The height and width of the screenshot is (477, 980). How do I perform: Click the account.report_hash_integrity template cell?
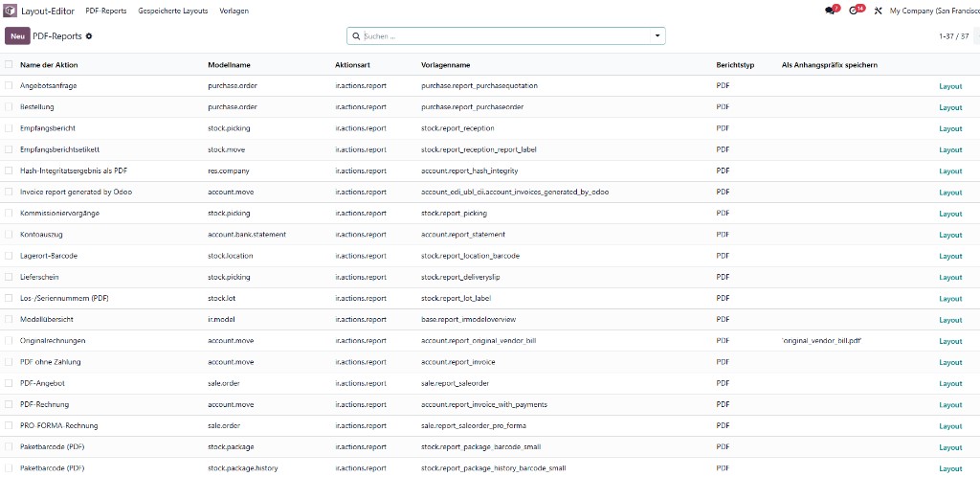469,170
